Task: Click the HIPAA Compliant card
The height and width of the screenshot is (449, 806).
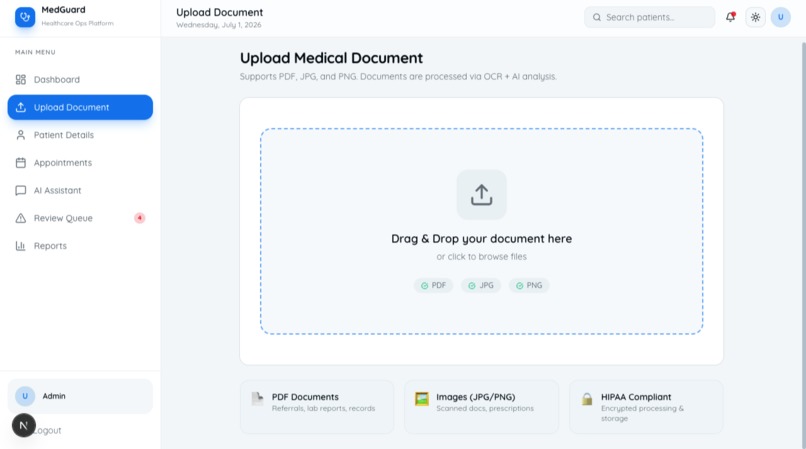Action: [646, 406]
